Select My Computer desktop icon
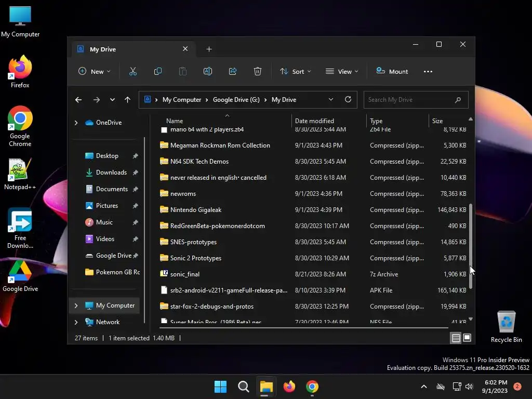532x399 pixels. click(x=20, y=21)
